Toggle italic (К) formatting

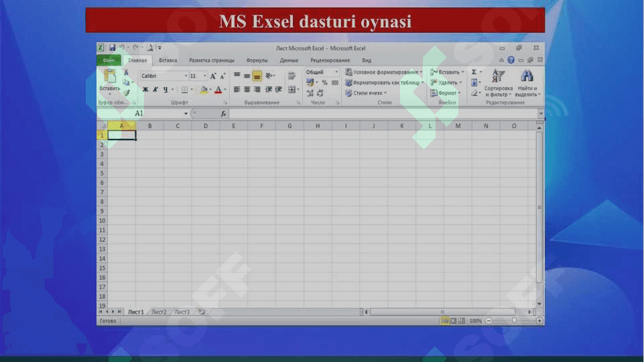[x=155, y=89]
